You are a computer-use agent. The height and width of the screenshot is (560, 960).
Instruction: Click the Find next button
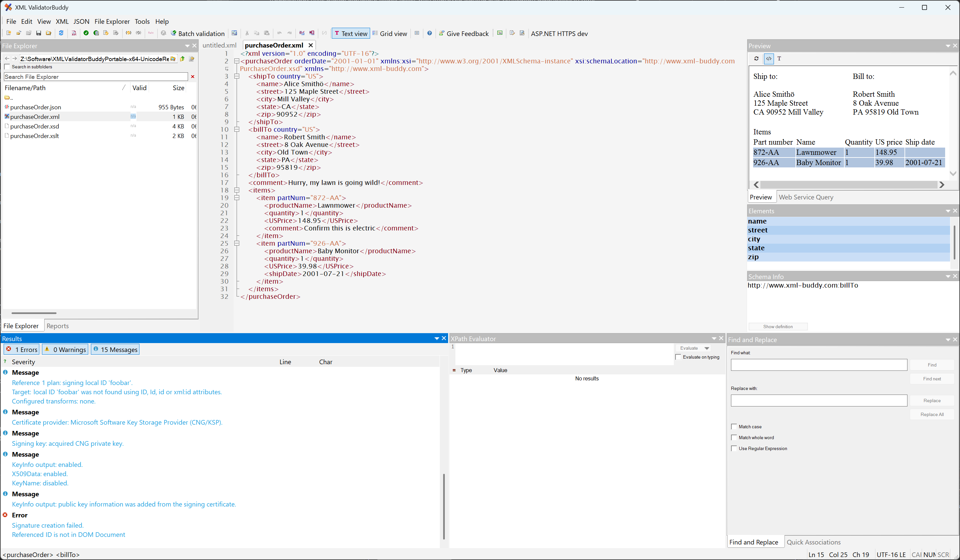(x=932, y=379)
